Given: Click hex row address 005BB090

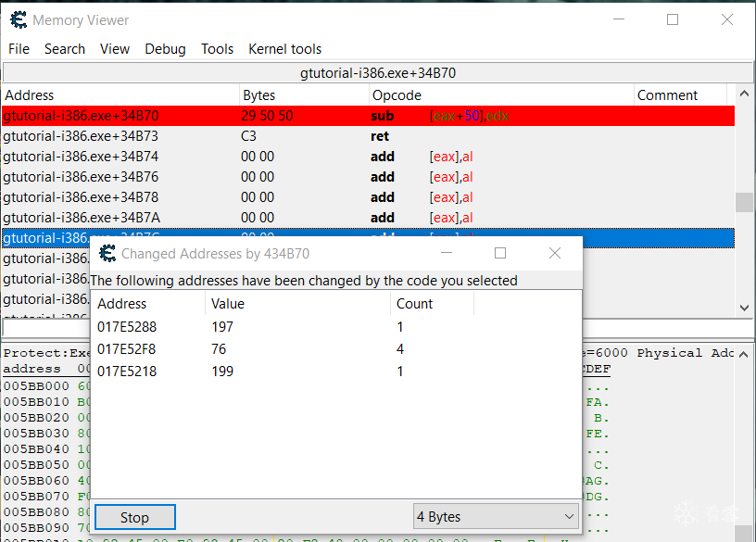Looking at the screenshot, I should click(36, 528).
